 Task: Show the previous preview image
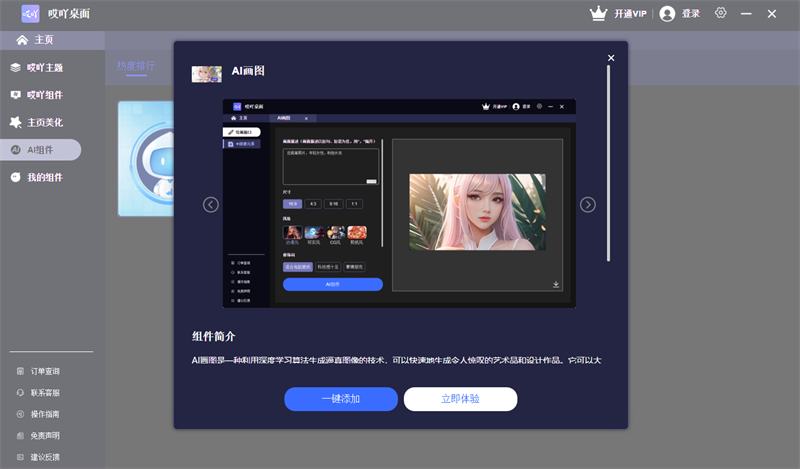(211, 205)
